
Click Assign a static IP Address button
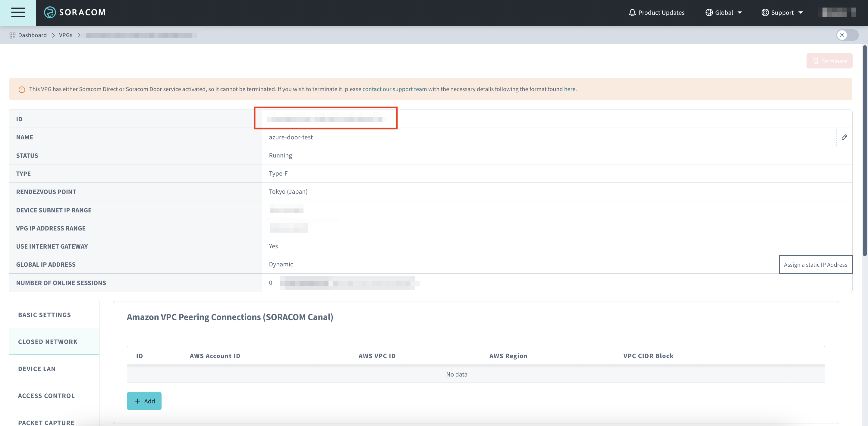click(x=815, y=264)
